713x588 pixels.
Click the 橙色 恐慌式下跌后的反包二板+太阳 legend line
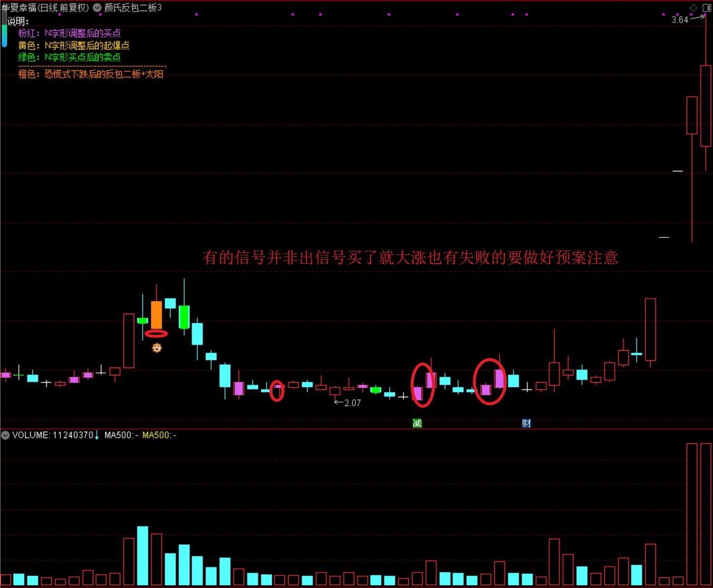[91, 74]
